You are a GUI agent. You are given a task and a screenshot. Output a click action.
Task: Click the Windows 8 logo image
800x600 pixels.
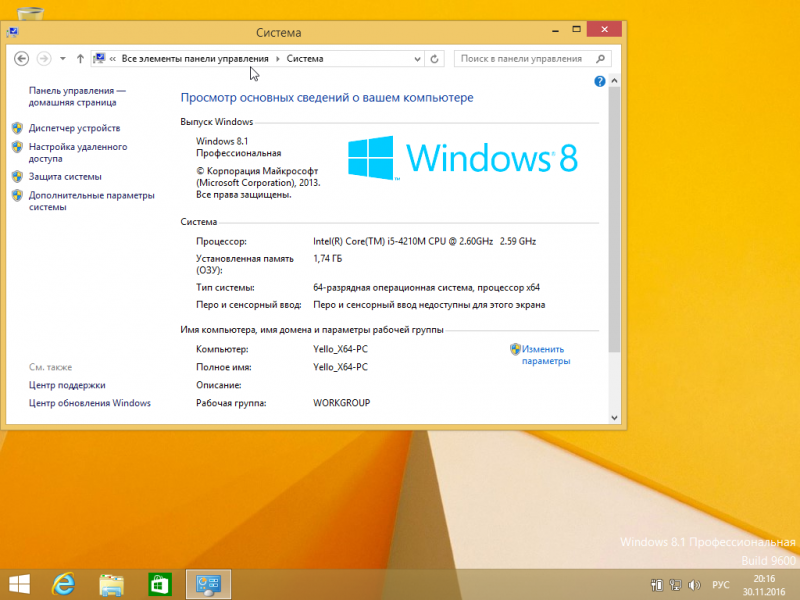pos(463,158)
